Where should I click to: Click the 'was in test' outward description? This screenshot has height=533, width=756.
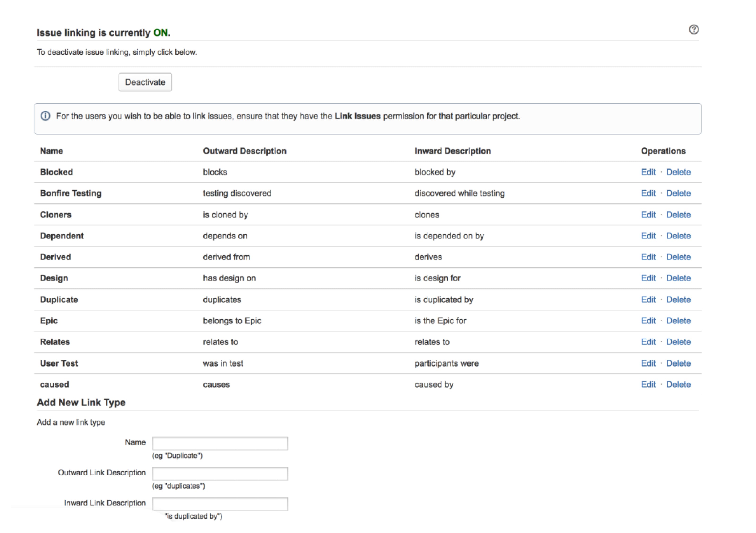click(x=223, y=363)
